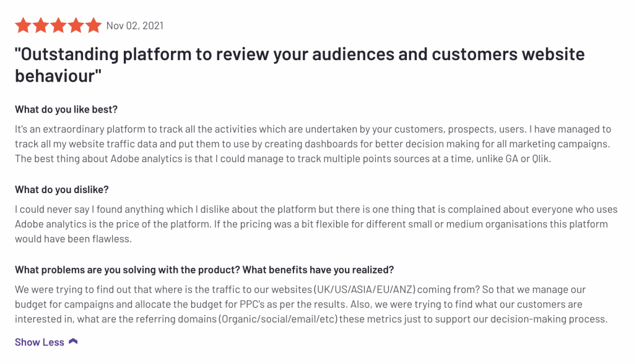Select the third rating star

[x=58, y=25]
